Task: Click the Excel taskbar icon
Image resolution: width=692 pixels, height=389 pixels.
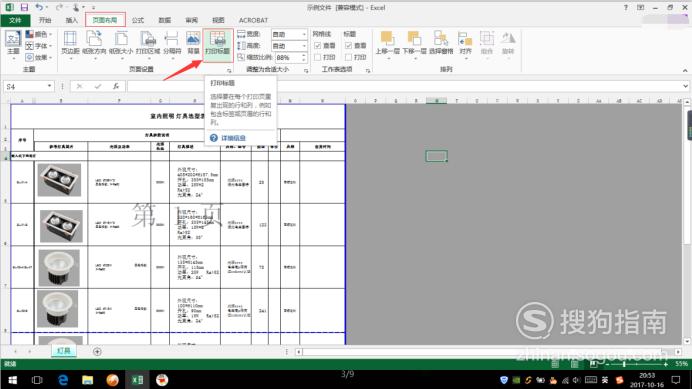Action: coord(137,380)
